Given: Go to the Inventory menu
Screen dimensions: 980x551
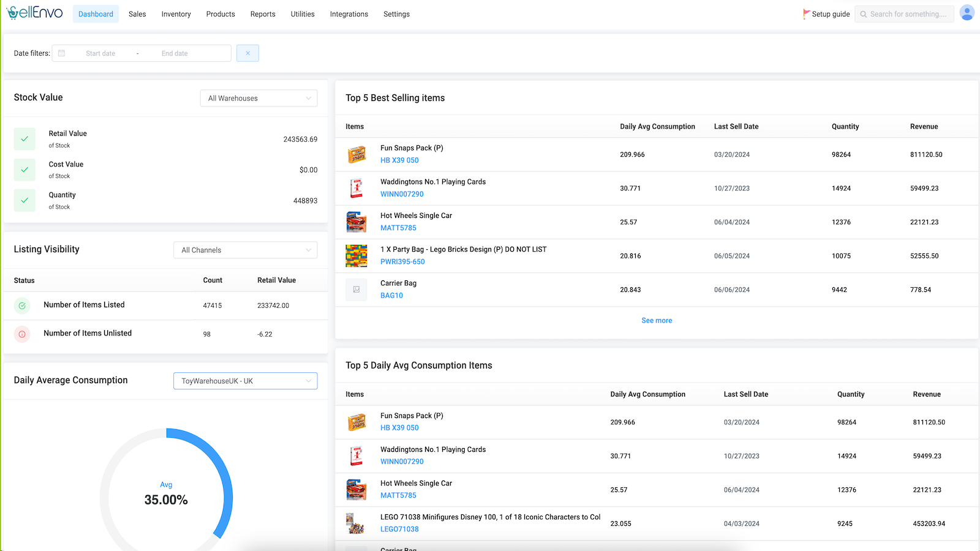Looking at the screenshot, I should pos(176,14).
